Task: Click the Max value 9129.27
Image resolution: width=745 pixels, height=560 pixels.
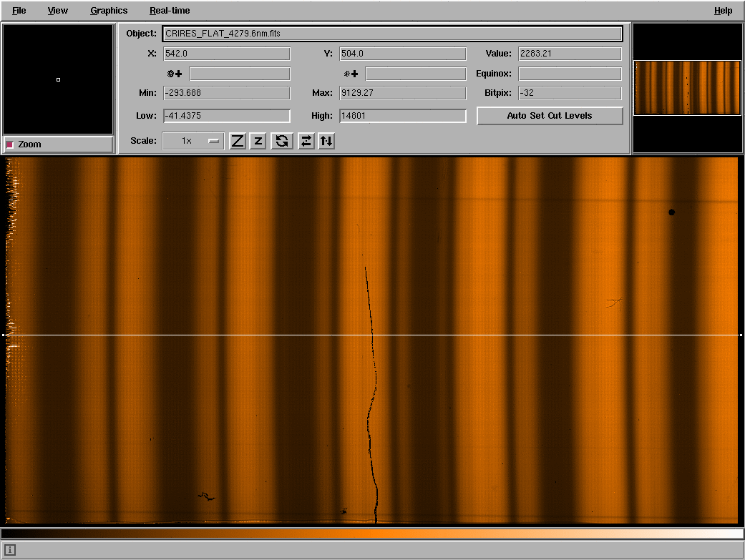Action: click(402, 93)
